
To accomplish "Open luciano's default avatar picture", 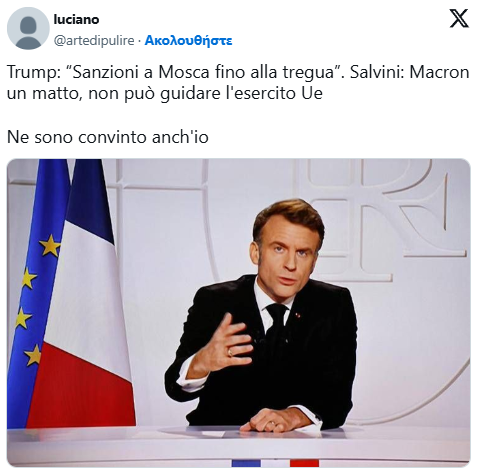I will pos(28,28).
